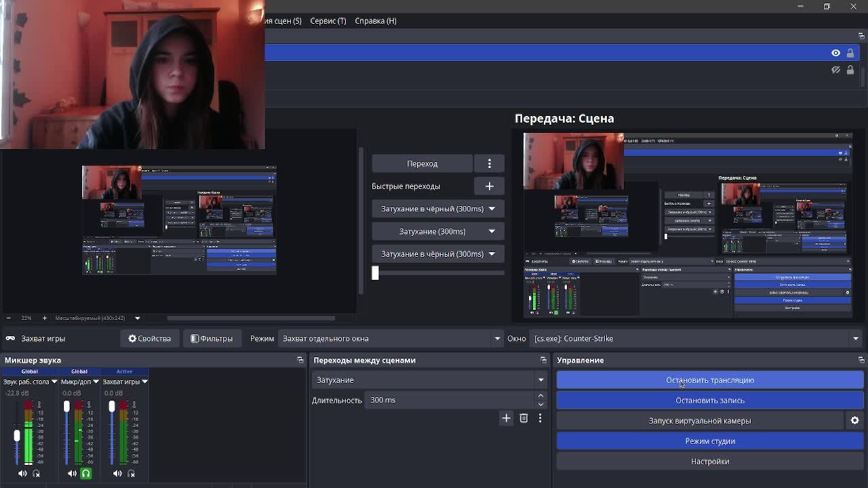Undock the Переходы между сценами panel

(x=543, y=360)
